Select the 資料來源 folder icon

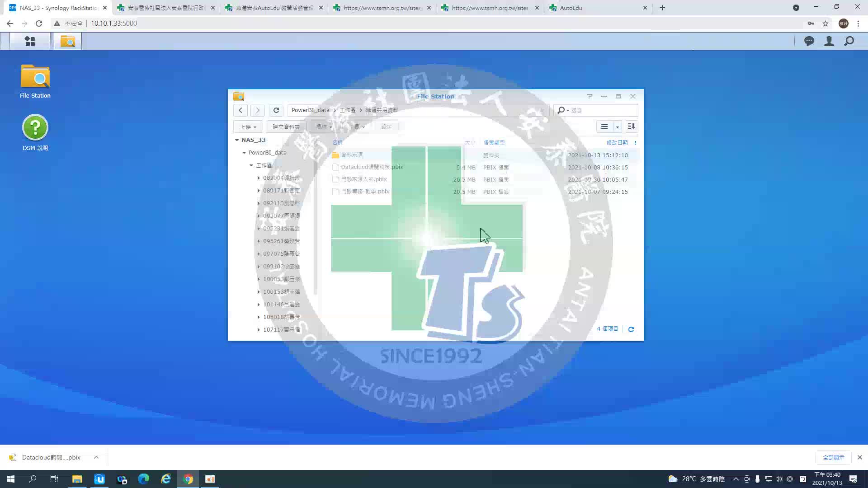pyautogui.click(x=335, y=155)
